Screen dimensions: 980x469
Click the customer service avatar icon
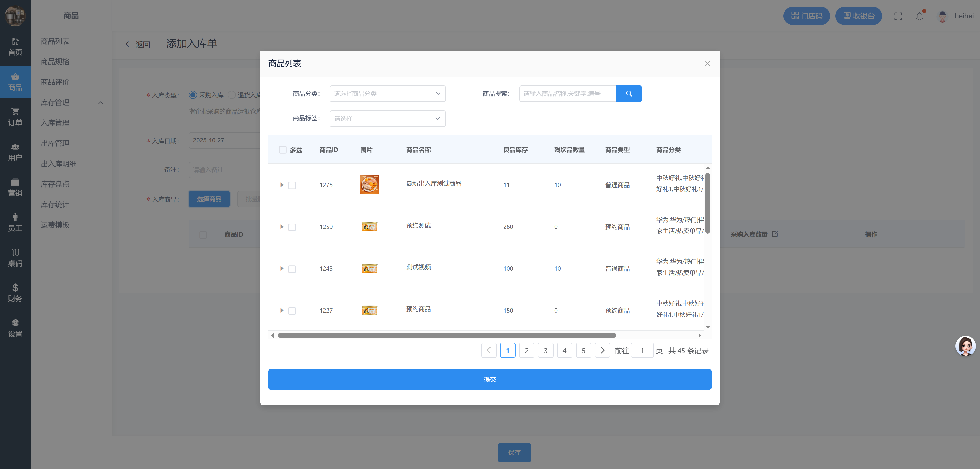(965, 346)
